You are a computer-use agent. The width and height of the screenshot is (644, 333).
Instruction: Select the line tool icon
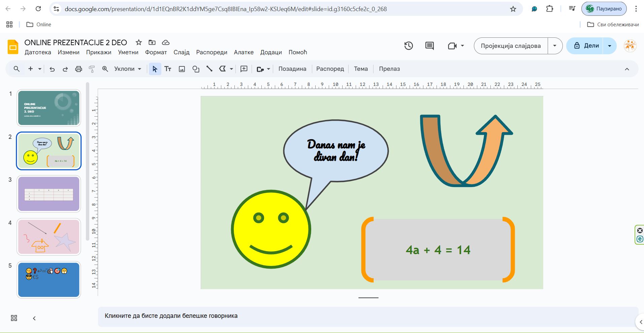(x=209, y=69)
